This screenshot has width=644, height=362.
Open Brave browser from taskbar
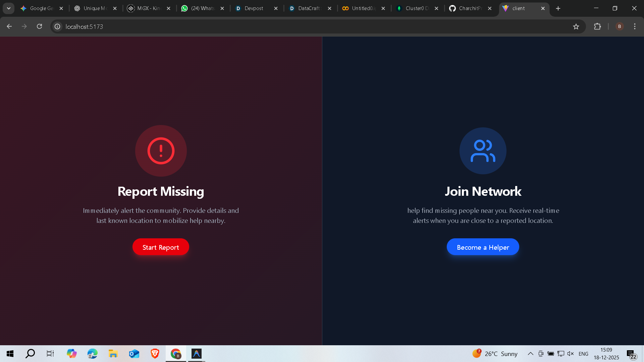155,354
